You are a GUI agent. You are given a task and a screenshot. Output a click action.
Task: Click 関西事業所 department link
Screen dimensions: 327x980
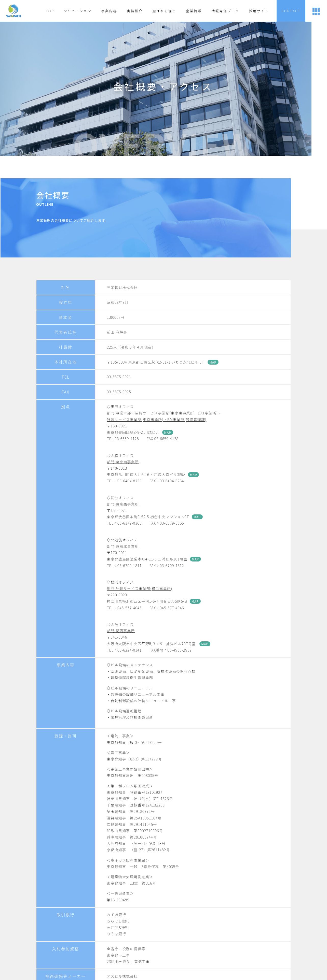(x=121, y=631)
